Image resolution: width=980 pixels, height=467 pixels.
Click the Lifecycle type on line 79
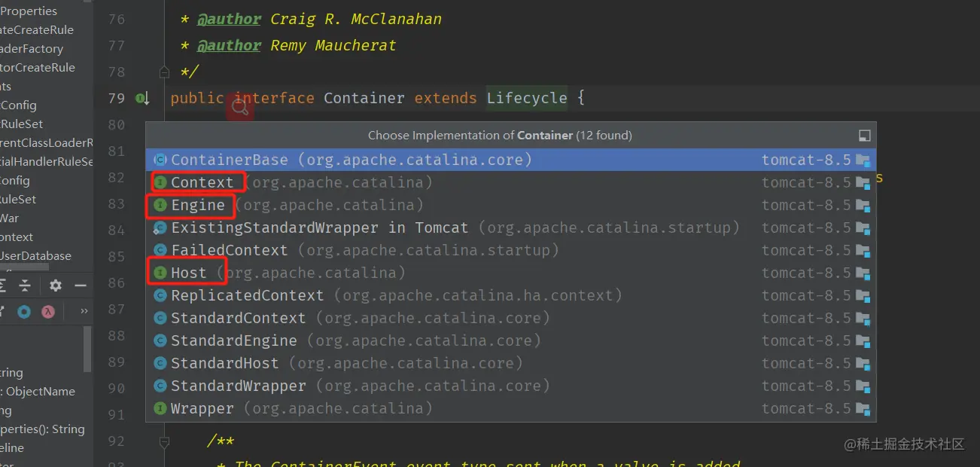click(x=527, y=98)
